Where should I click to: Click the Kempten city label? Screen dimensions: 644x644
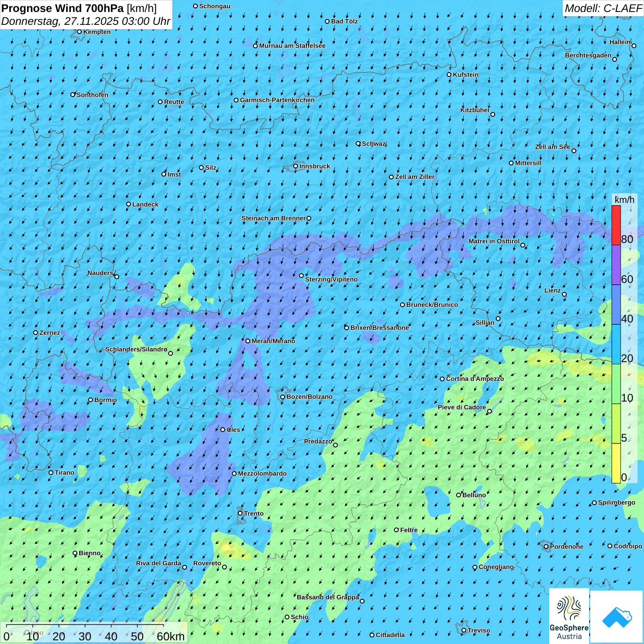pos(97,32)
